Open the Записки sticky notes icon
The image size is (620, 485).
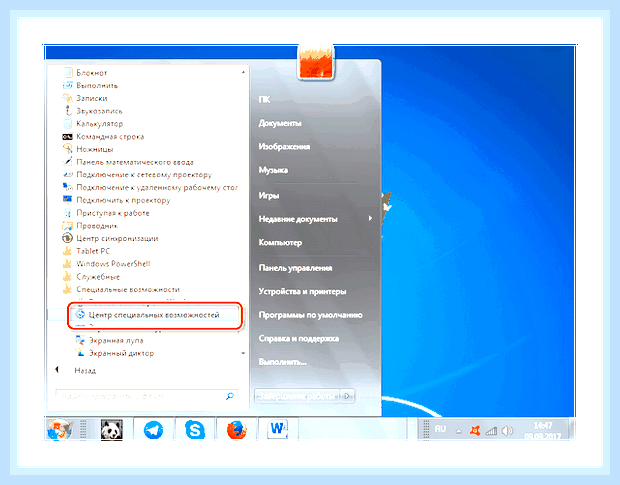pyautogui.click(x=68, y=98)
